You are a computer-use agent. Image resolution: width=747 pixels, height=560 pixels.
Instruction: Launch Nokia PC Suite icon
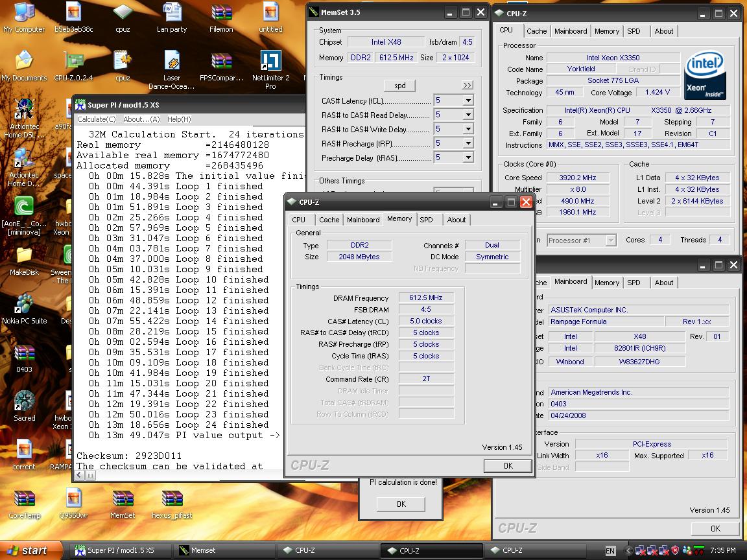pos(24,309)
